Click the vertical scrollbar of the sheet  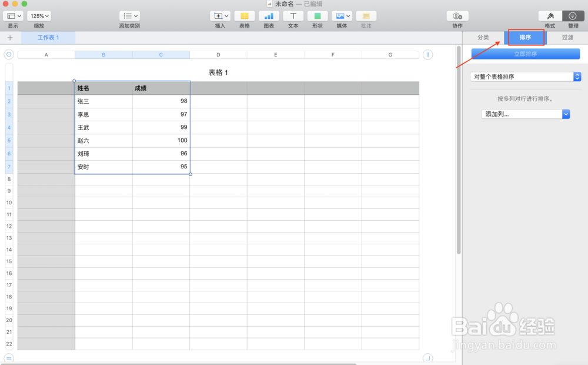coord(458,150)
